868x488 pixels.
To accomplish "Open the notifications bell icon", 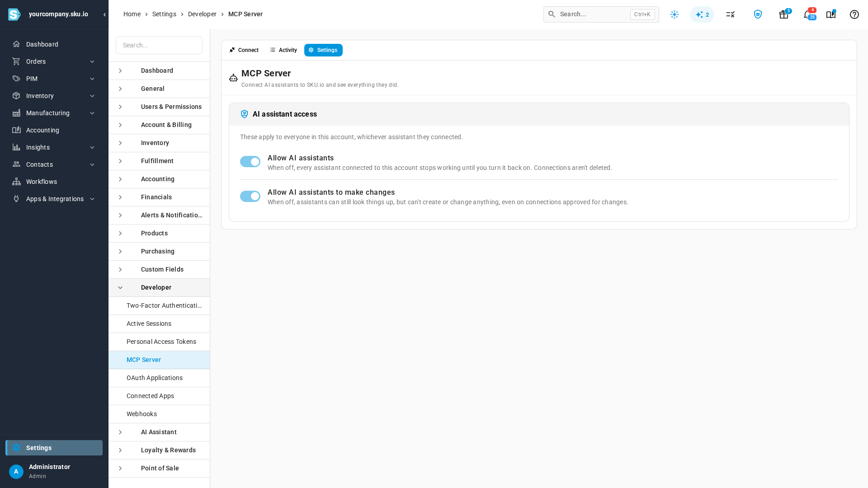I will click(808, 14).
